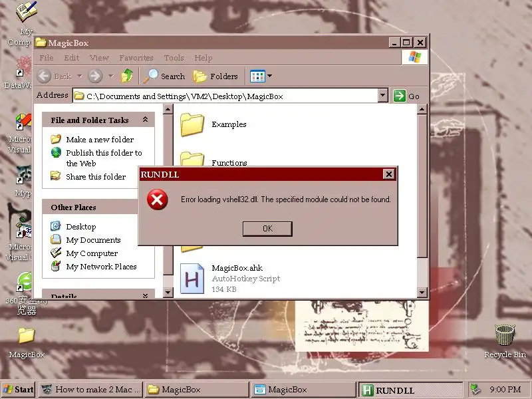Go up one folder level
The image size is (532, 399).
pyautogui.click(x=127, y=76)
